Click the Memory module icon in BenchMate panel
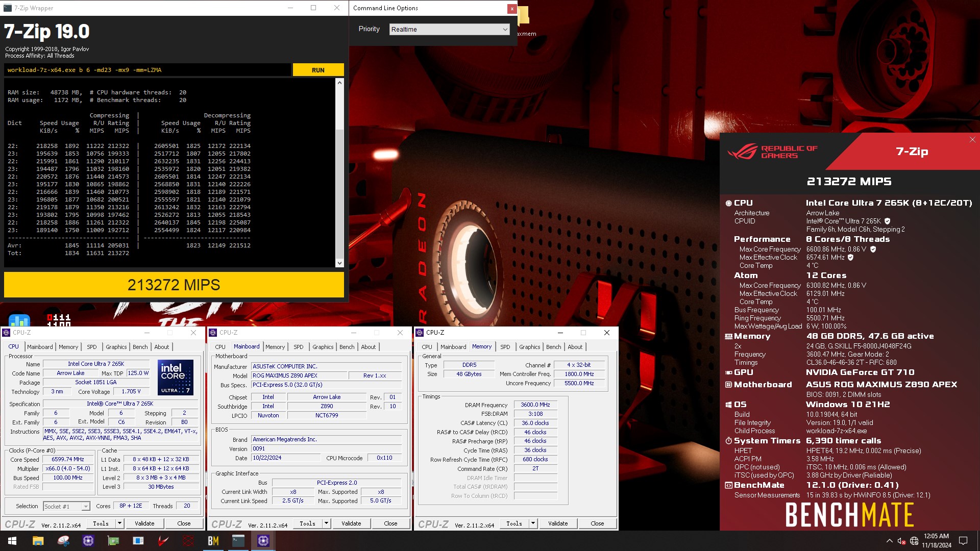The width and height of the screenshot is (980, 551). [728, 336]
